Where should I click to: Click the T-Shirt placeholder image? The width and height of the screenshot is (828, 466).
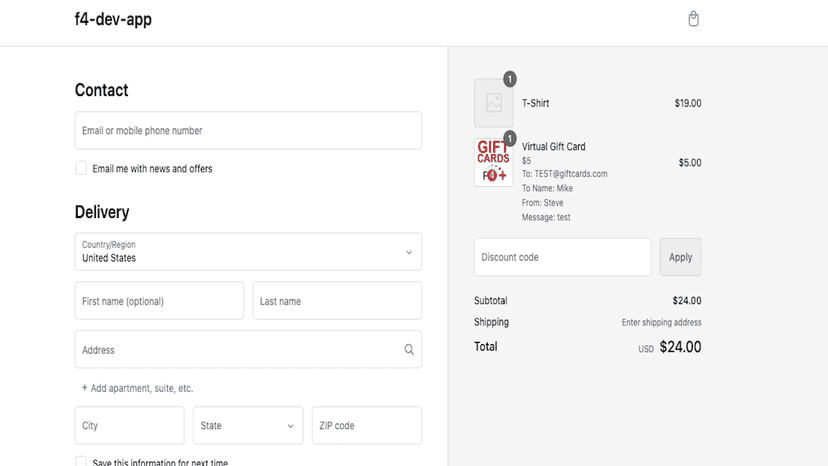point(494,103)
